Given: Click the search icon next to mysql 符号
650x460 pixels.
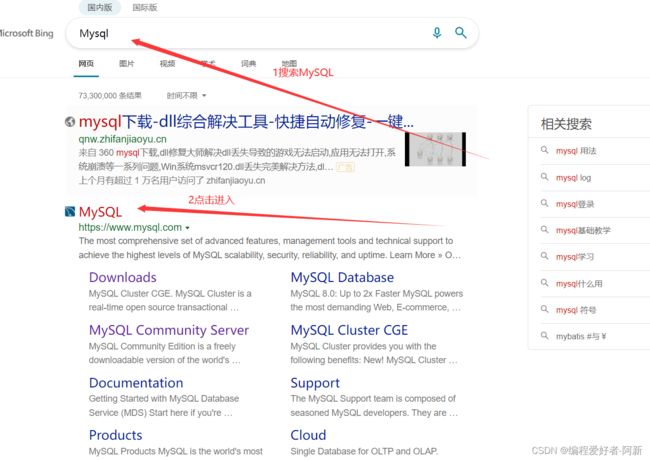Looking at the screenshot, I should [x=544, y=309].
